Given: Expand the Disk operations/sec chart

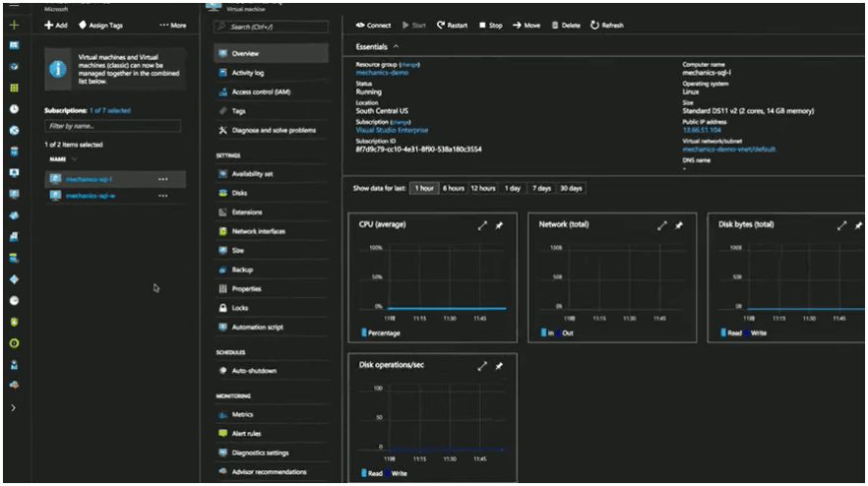Looking at the screenshot, I should (x=482, y=366).
